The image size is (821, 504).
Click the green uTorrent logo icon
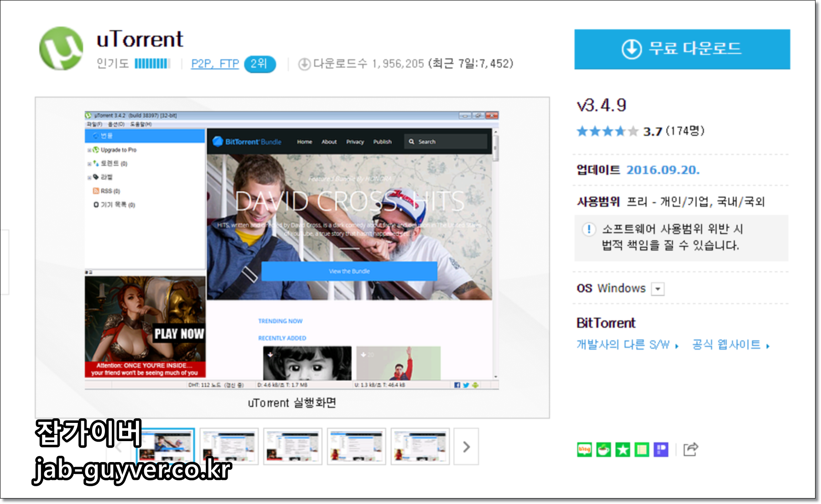[61, 48]
